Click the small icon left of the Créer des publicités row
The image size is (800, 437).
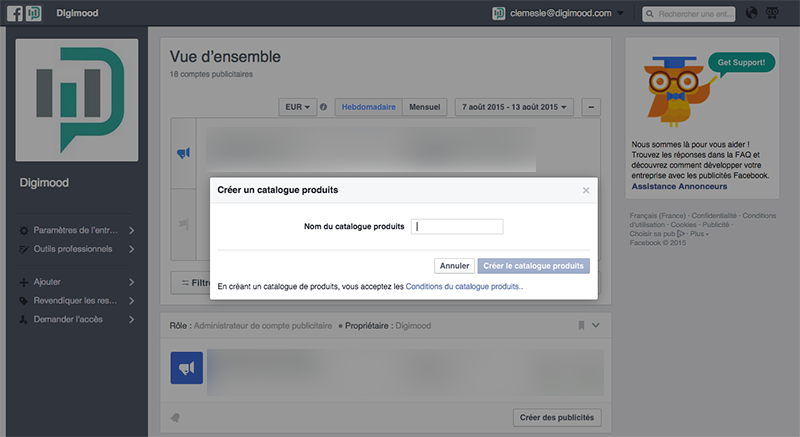[x=176, y=418]
